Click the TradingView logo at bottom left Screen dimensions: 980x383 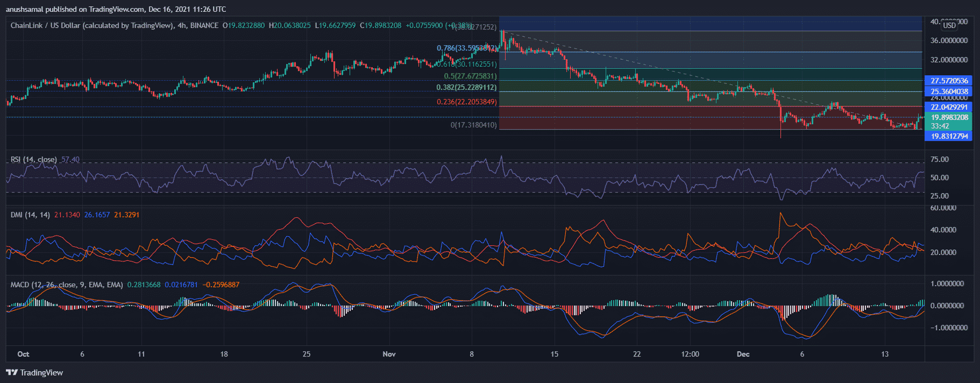34,372
